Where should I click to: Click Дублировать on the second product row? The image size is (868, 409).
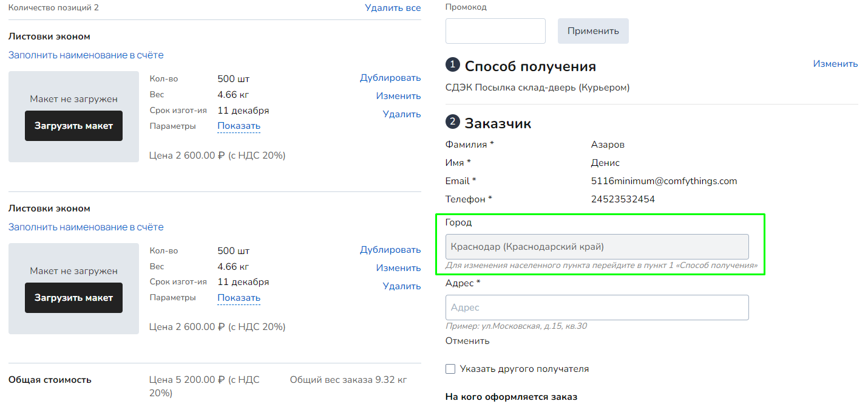pyautogui.click(x=390, y=249)
